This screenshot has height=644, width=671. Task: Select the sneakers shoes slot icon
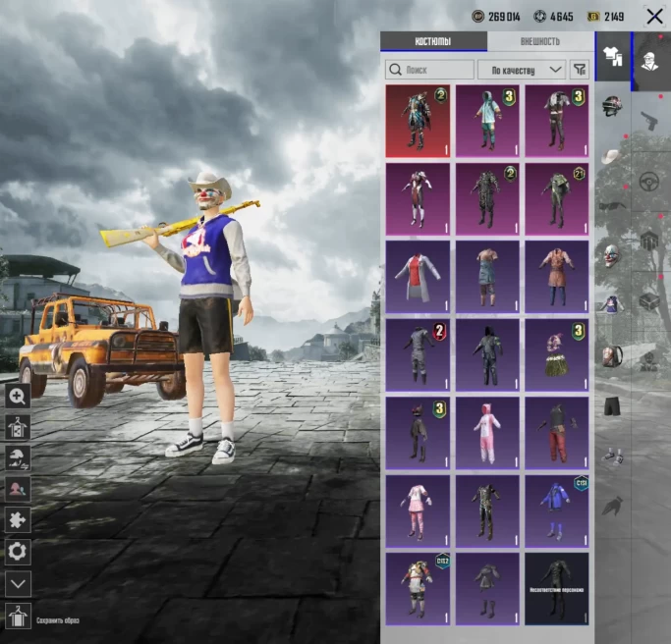[613, 456]
